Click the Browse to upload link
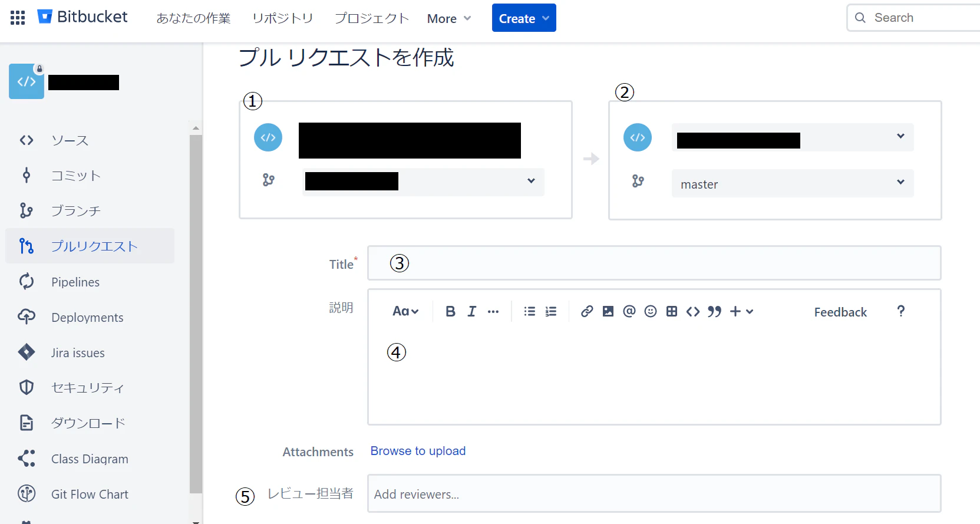980x524 pixels. click(418, 451)
